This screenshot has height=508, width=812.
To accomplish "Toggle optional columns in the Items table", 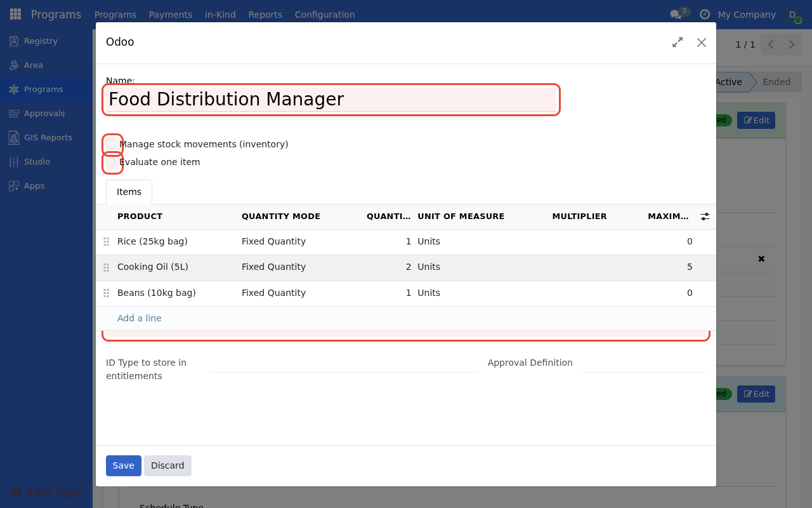I will [705, 216].
